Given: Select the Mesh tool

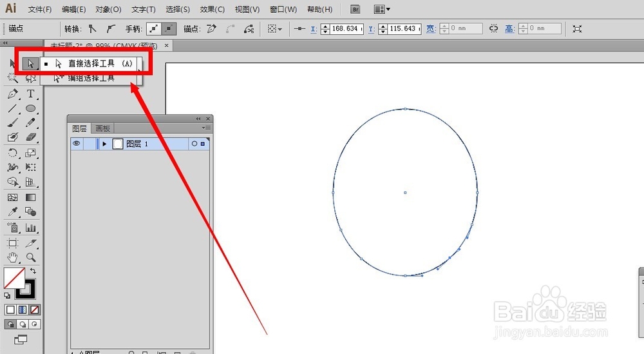Looking at the screenshot, I should pos(13,198).
